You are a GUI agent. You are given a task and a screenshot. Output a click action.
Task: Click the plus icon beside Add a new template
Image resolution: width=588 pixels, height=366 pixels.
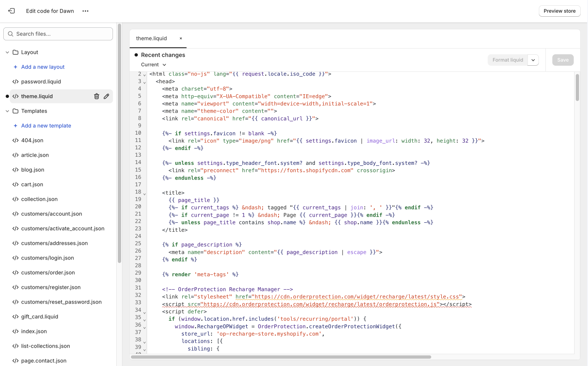pyautogui.click(x=16, y=125)
